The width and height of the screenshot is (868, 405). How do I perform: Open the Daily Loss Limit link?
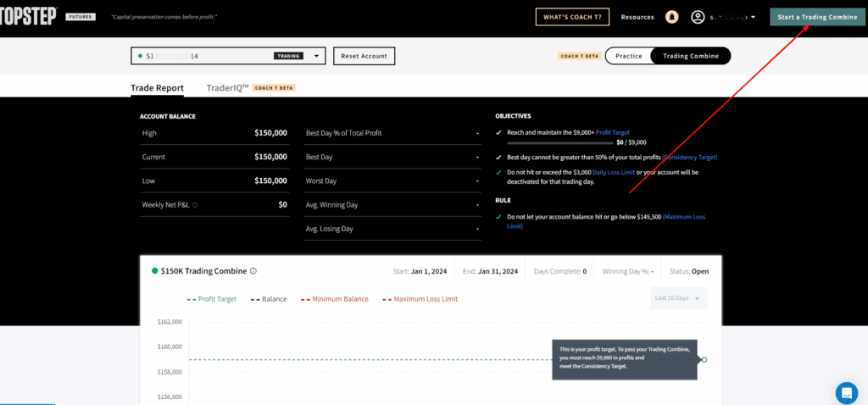pyautogui.click(x=614, y=172)
